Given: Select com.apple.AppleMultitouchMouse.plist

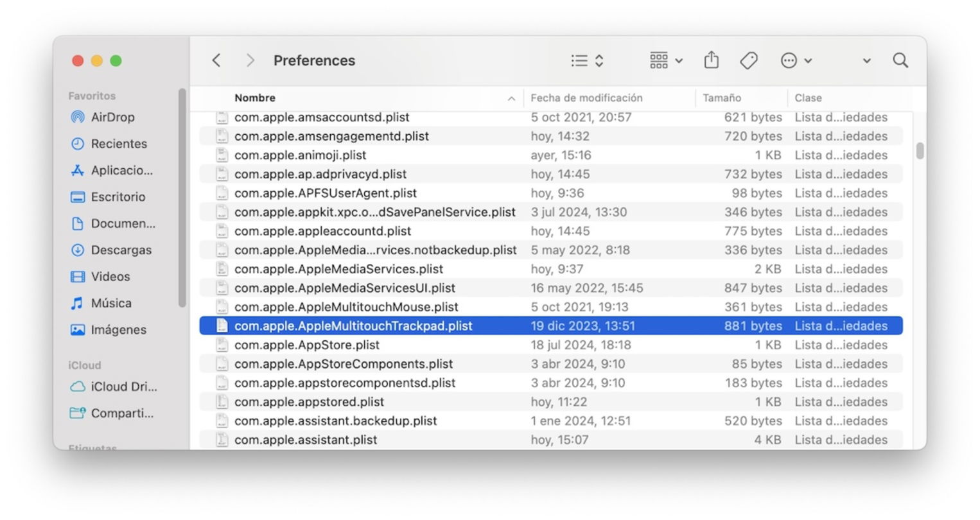Looking at the screenshot, I should pos(551,307).
